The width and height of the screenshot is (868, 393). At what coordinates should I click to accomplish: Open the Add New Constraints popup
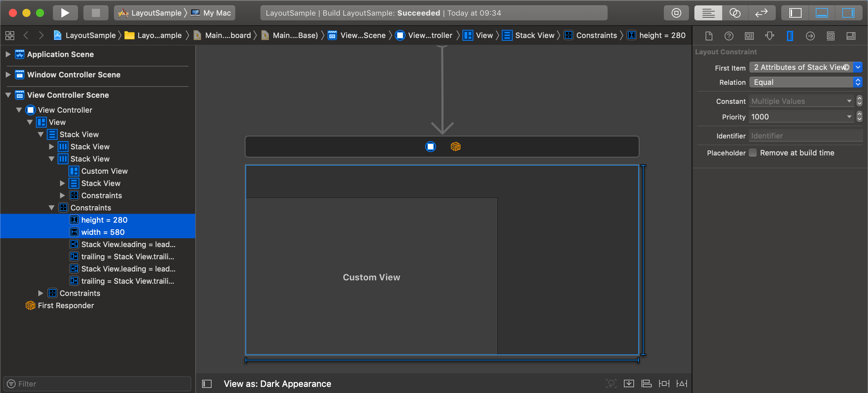(x=664, y=383)
